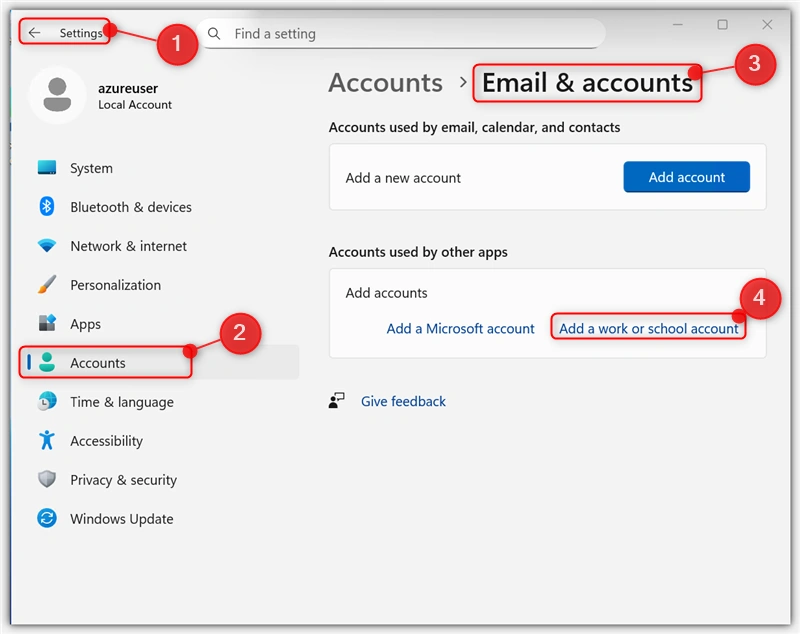Click the back arrow next to Settings

click(34, 33)
